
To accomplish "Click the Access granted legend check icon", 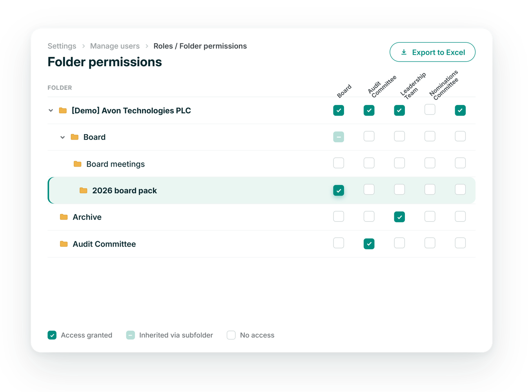I will point(52,335).
